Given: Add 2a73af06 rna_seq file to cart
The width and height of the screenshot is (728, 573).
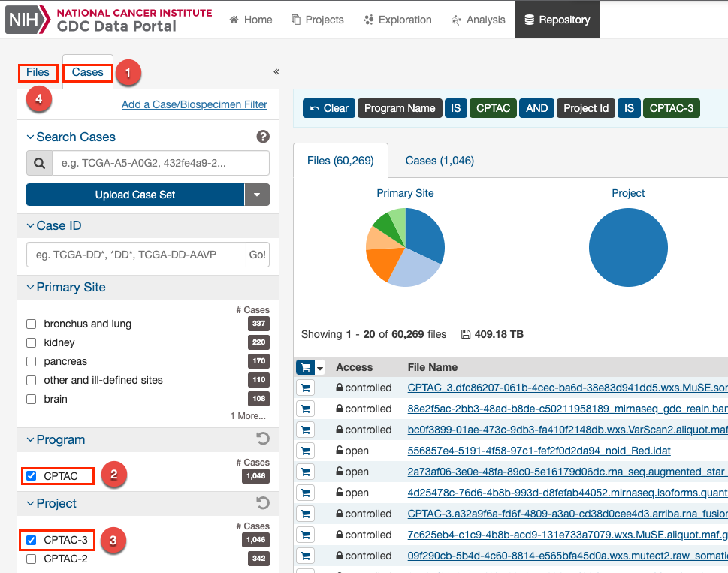Looking at the screenshot, I should (x=306, y=472).
